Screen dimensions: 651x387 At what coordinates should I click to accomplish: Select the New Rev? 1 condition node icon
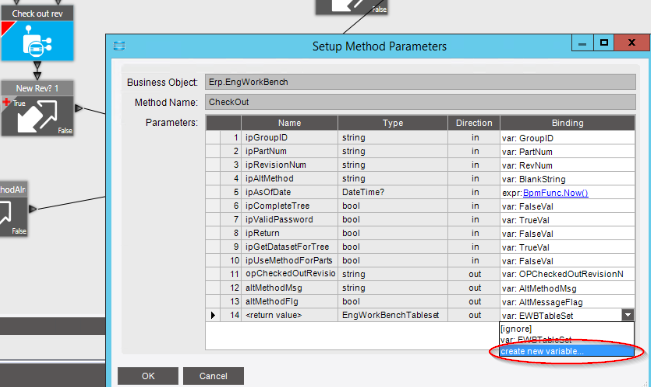coord(37,116)
